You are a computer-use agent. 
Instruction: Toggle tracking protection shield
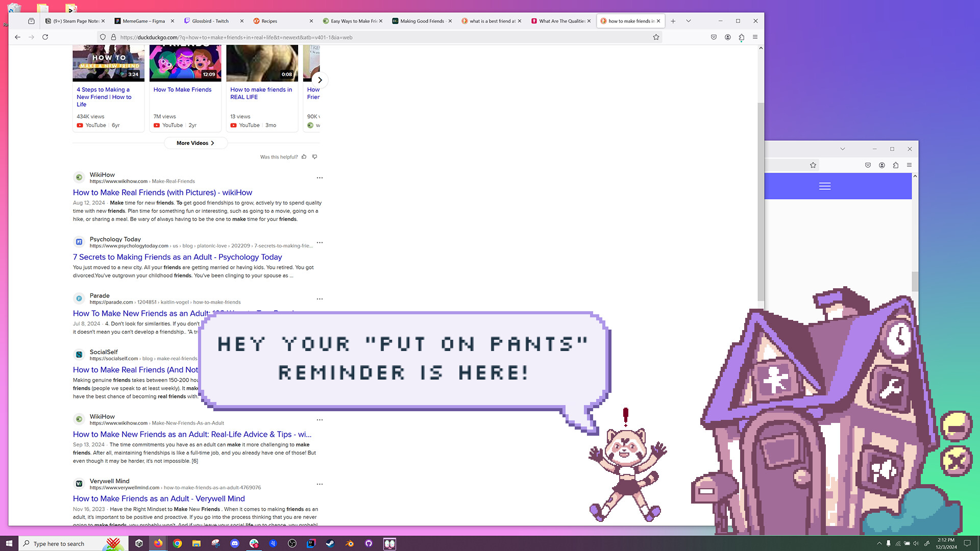click(x=103, y=37)
